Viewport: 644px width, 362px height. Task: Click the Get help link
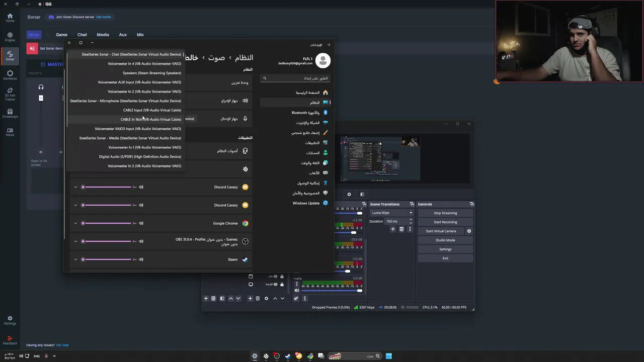point(62,345)
